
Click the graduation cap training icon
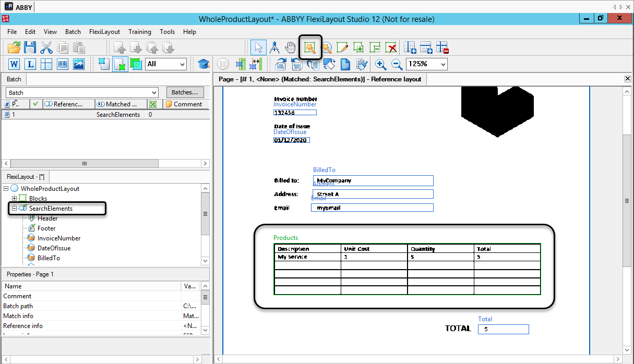(203, 64)
